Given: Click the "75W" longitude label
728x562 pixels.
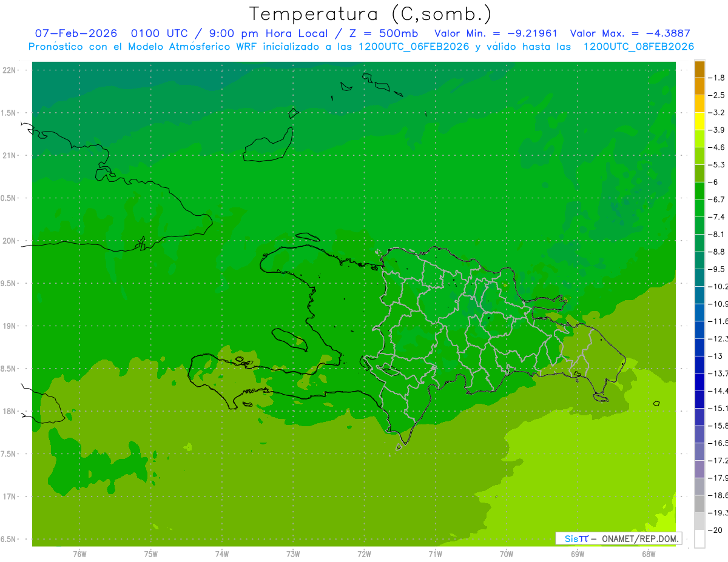Looking at the screenshot, I should (x=151, y=554).
